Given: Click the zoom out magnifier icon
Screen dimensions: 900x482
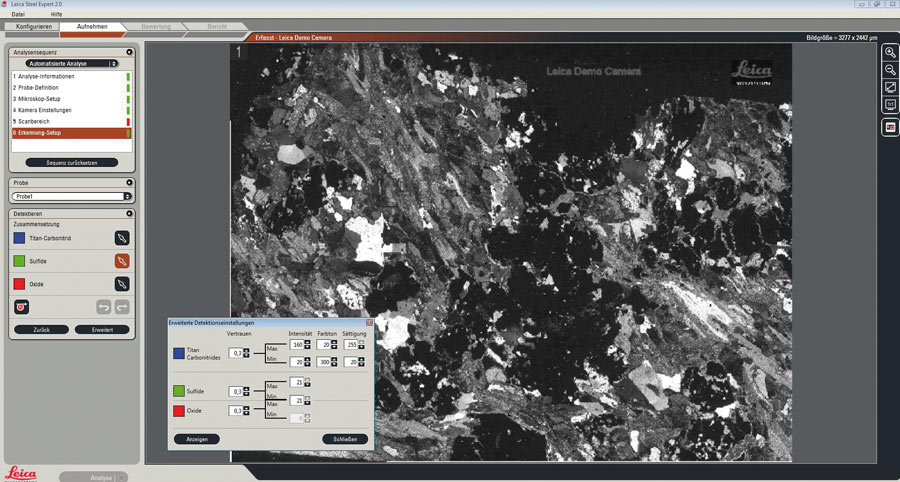Looking at the screenshot, I should (890, 70).
